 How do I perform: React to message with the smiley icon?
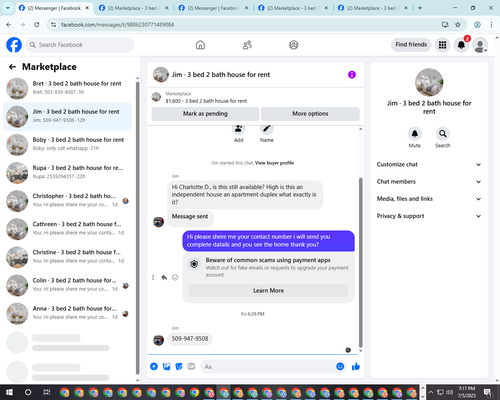coord(175,277)
